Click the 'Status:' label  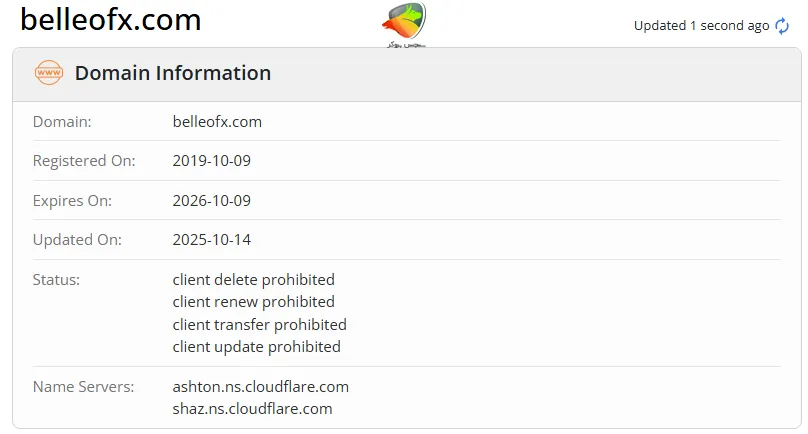pos(56,280)
